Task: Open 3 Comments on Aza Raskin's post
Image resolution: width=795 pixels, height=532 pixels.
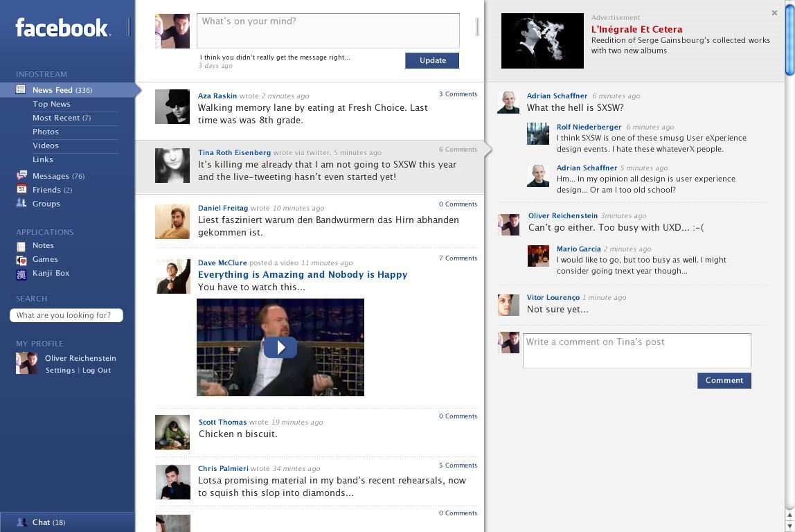Action: pos(458,94)
